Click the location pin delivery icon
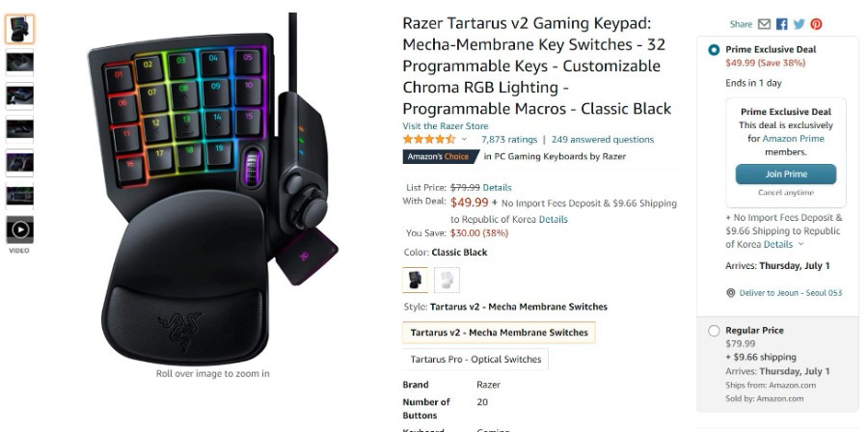The image size is (868, 432). tap(731, 292)
